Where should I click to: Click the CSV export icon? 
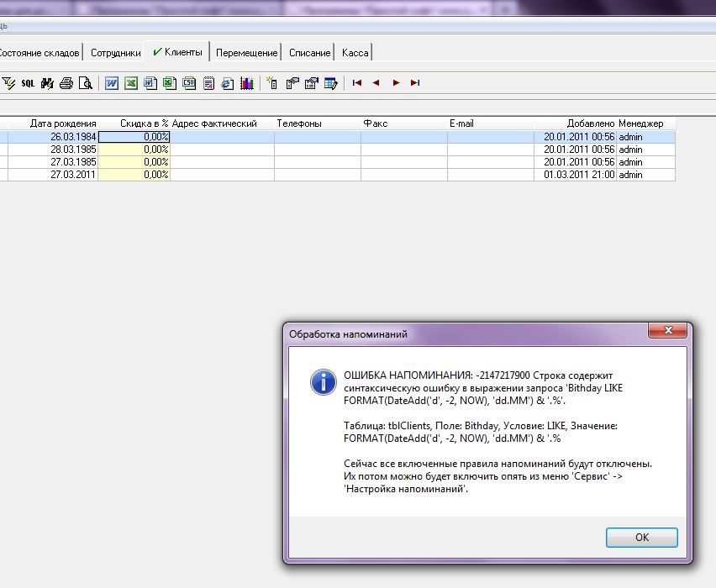tap(188, 83)
